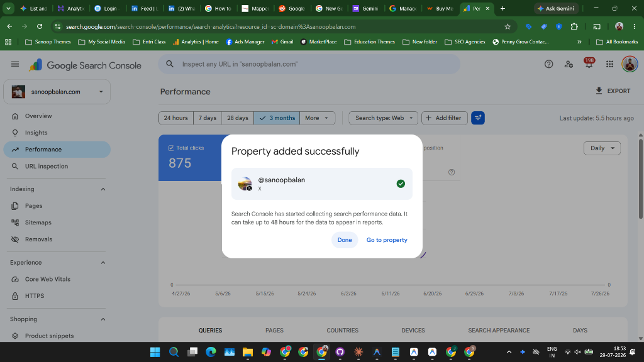
Task: Click the page vertical scrollbar
Action: (641, 179)
